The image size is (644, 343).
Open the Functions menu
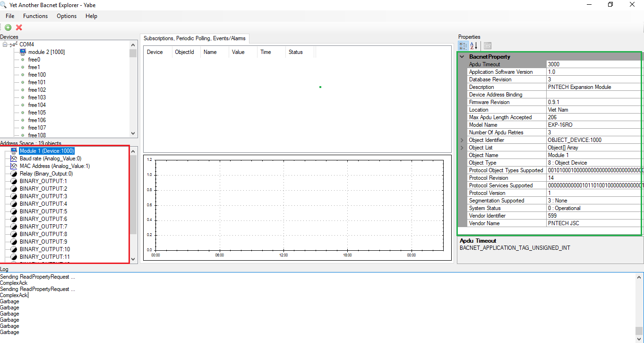pos(35,16)
